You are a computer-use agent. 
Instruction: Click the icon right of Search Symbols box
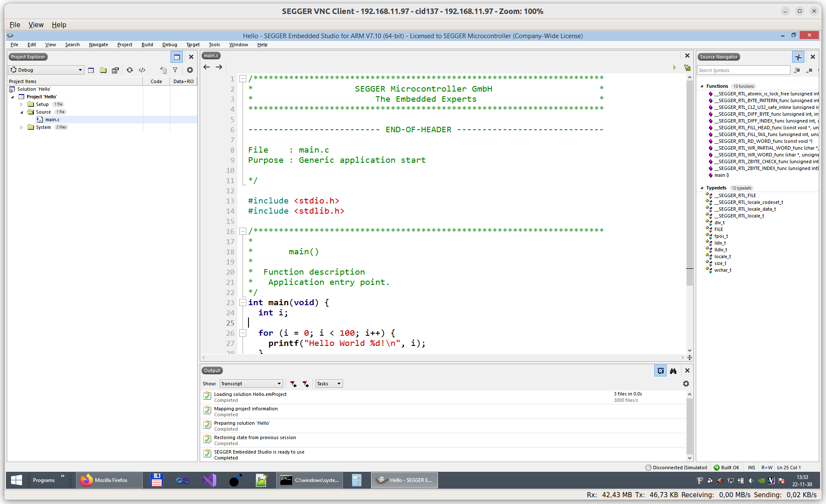pos(797,70)
